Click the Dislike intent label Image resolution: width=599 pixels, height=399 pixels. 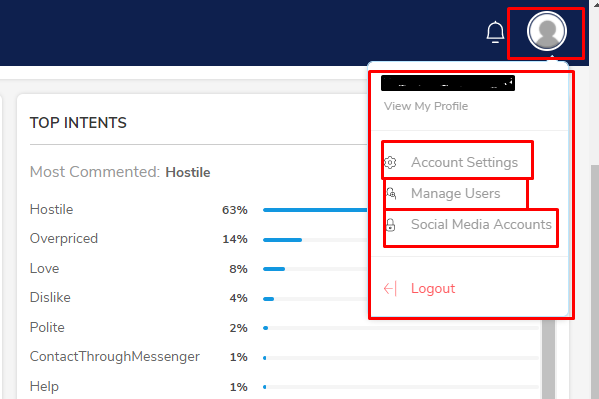(x=50, y=297)
